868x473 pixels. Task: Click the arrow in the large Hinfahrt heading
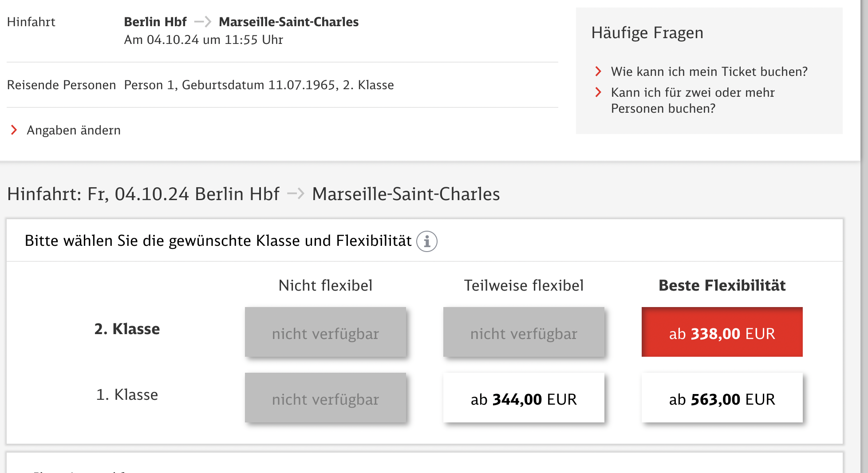[296, 194]
